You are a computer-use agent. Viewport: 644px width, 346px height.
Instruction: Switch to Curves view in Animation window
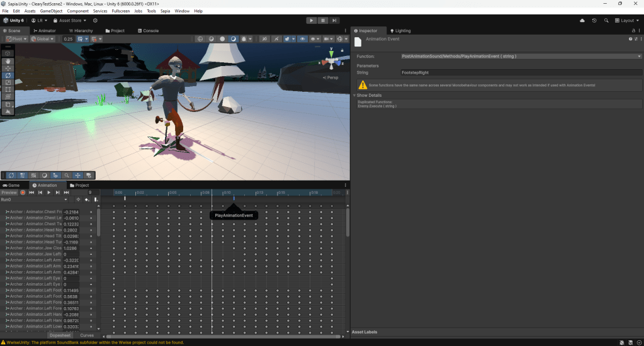point(87,335)
